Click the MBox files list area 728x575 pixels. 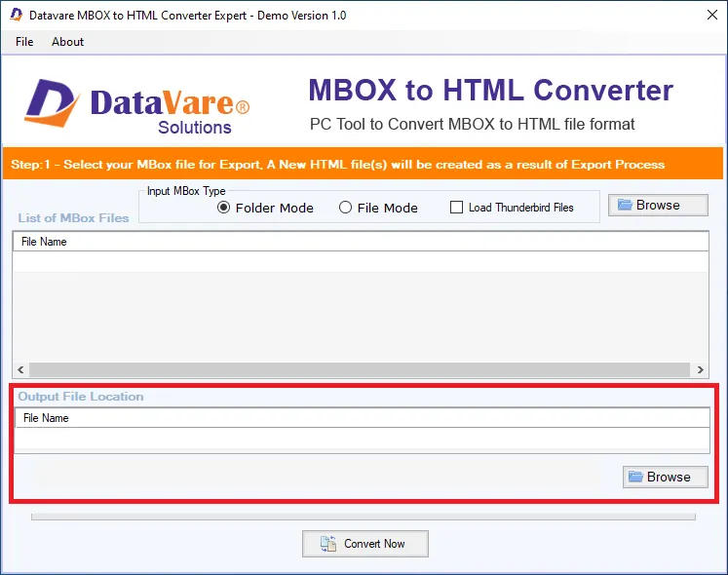pos(361,307)
